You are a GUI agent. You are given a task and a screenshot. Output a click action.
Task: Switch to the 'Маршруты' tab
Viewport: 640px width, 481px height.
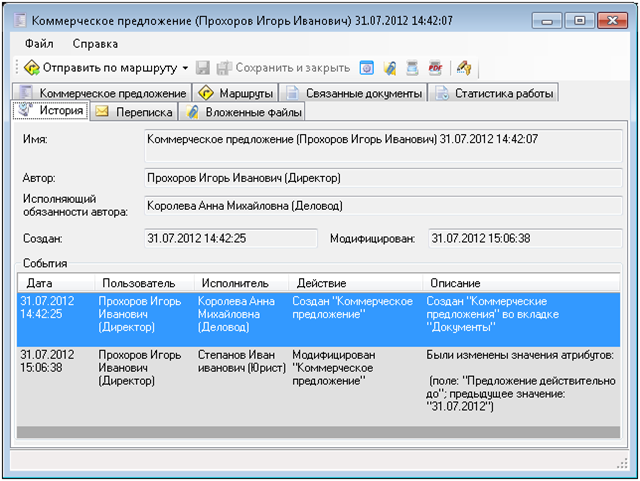[235, 93]
